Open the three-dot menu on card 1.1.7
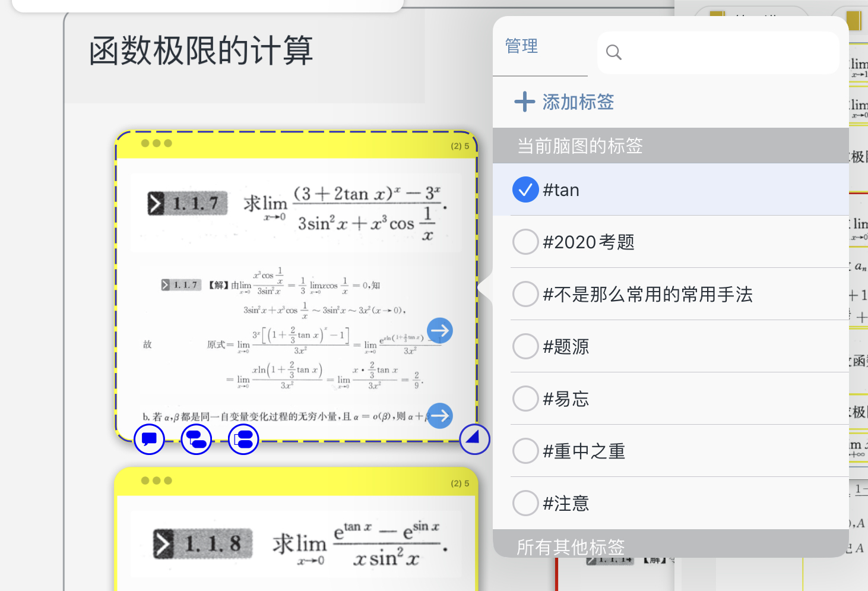This screenshot has width=868, height=591. (157, 143)
